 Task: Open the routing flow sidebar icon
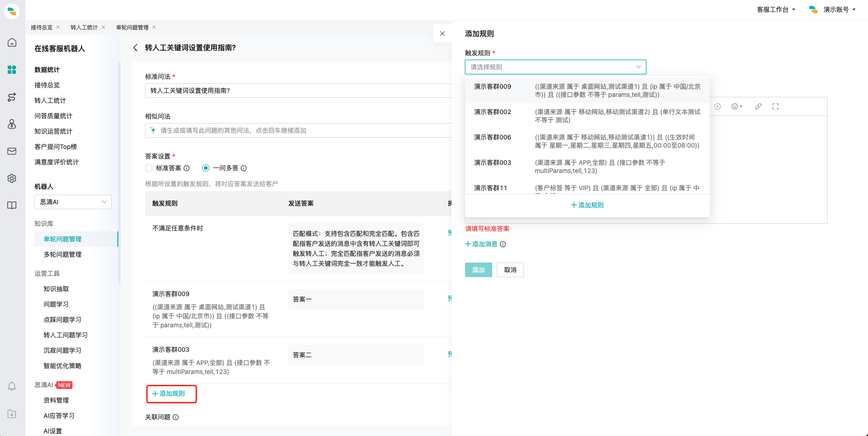pos(12,97)
